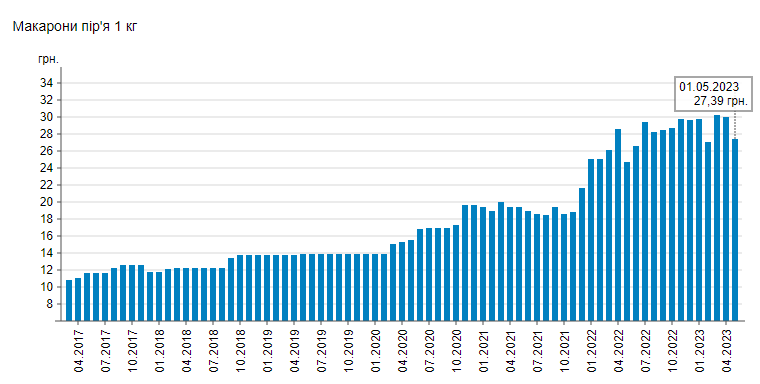Click the chart title Макарони пір'я 1 кг
The height and width of the screenshot is (384, 760).
75,26
